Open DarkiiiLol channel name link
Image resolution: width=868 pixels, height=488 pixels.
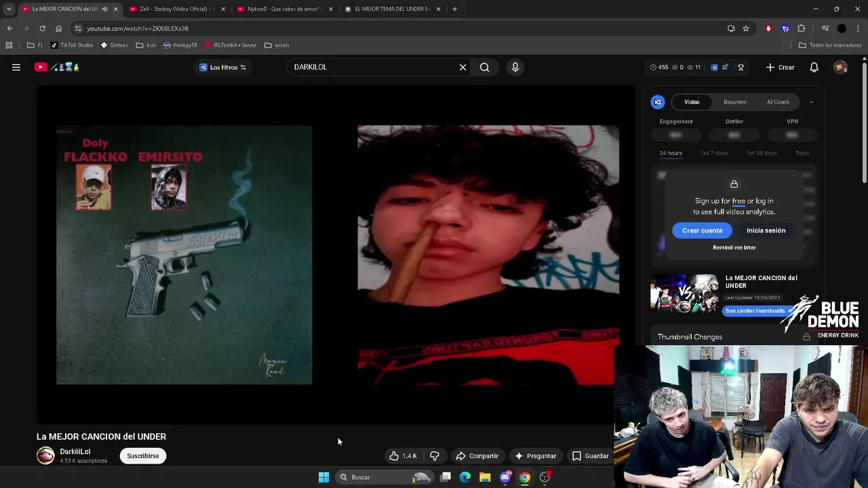pos(75,451)
